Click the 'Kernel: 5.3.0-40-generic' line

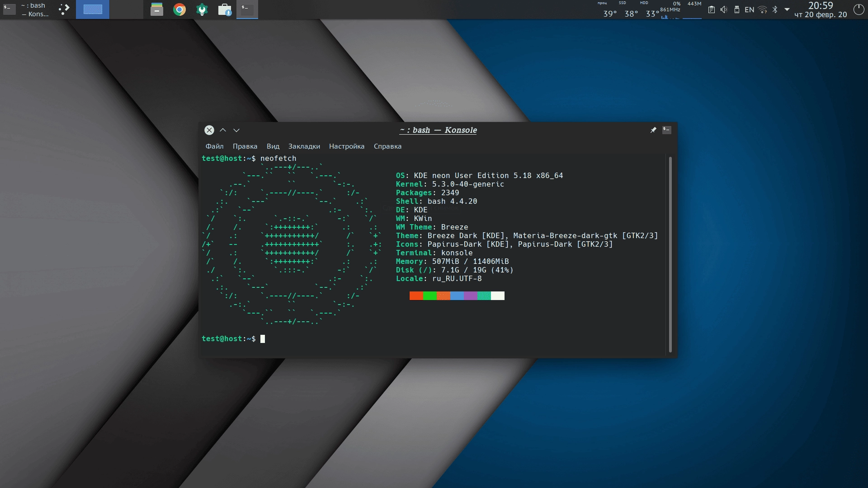pos(450,184)
